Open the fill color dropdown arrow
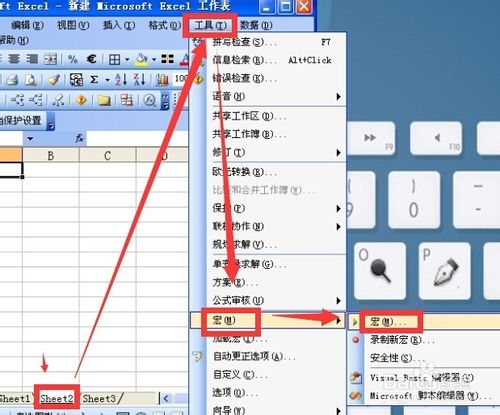This screenshot has width=500, height=415. click(x=154, y=60)
